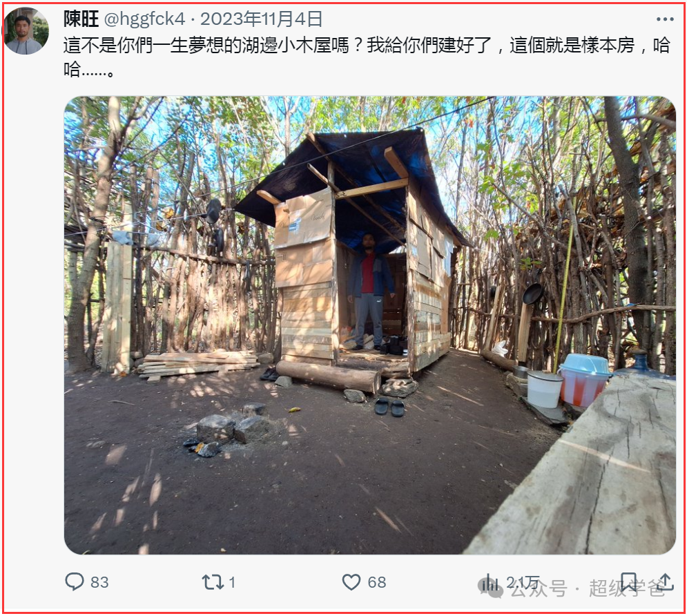This screenshot has width=687, height=616.
Task: Click the retweet count 1
Action: (x=232, y=582)
